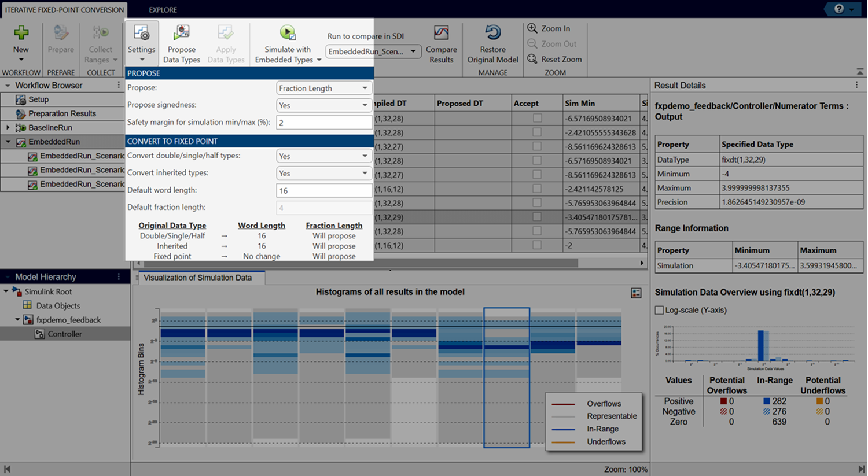Click the New workflow icon
The image size is (868, 476).
click(x=21, y=33)
